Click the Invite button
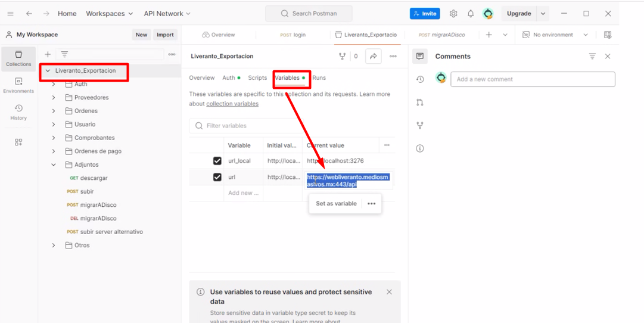The height and width of the screenshot is (323, 644). click(x=425, y=14)
